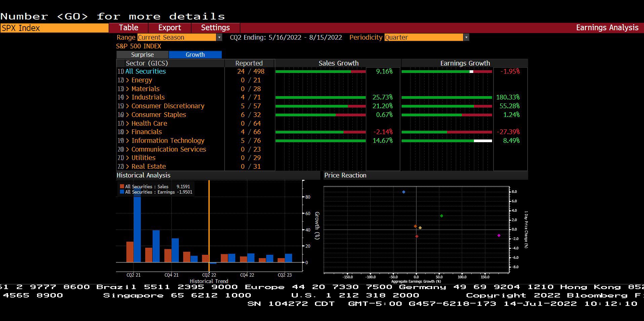
Task: Switch to the Growth tab
Action: 195,55
